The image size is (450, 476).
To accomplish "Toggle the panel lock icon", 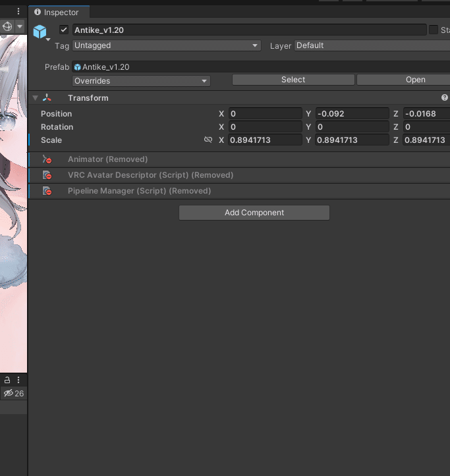I will (x=7, y=380).
